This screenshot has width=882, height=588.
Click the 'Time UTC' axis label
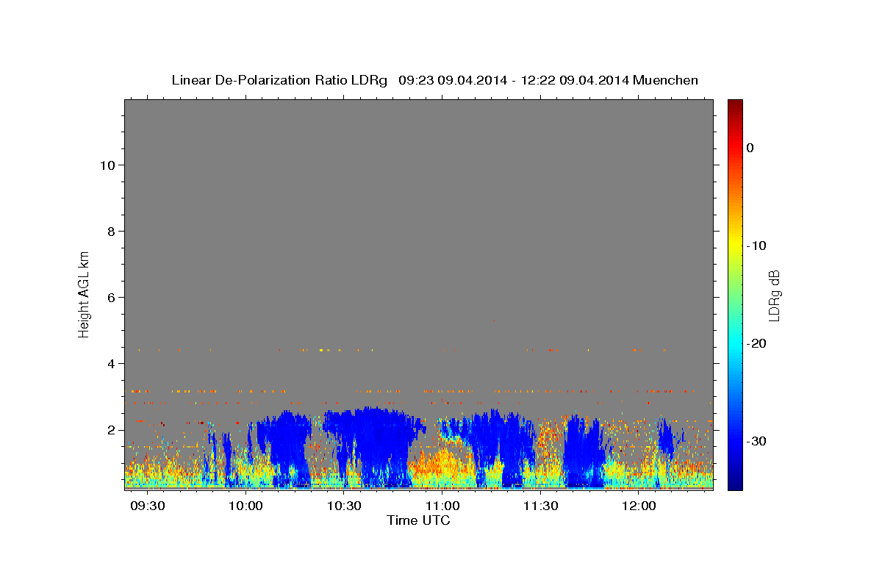418,520
